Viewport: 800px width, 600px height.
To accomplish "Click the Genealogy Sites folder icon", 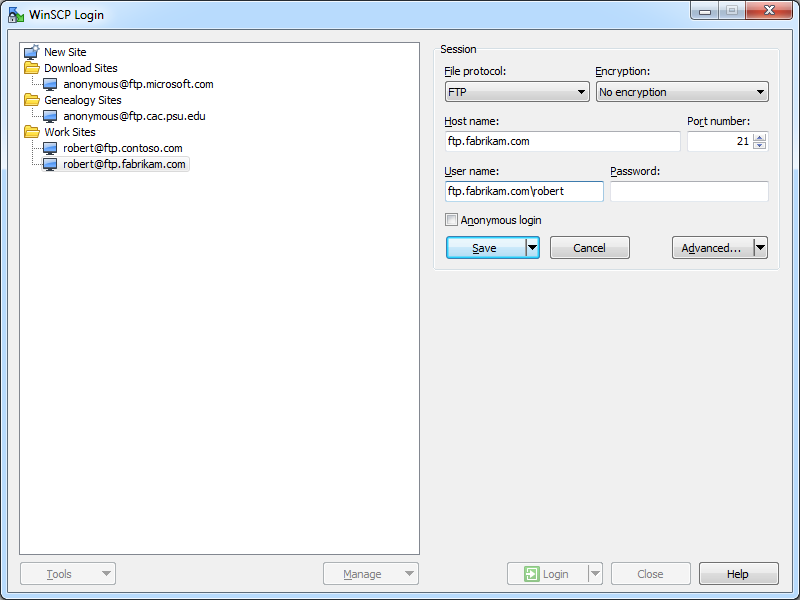I will (32, 100).
